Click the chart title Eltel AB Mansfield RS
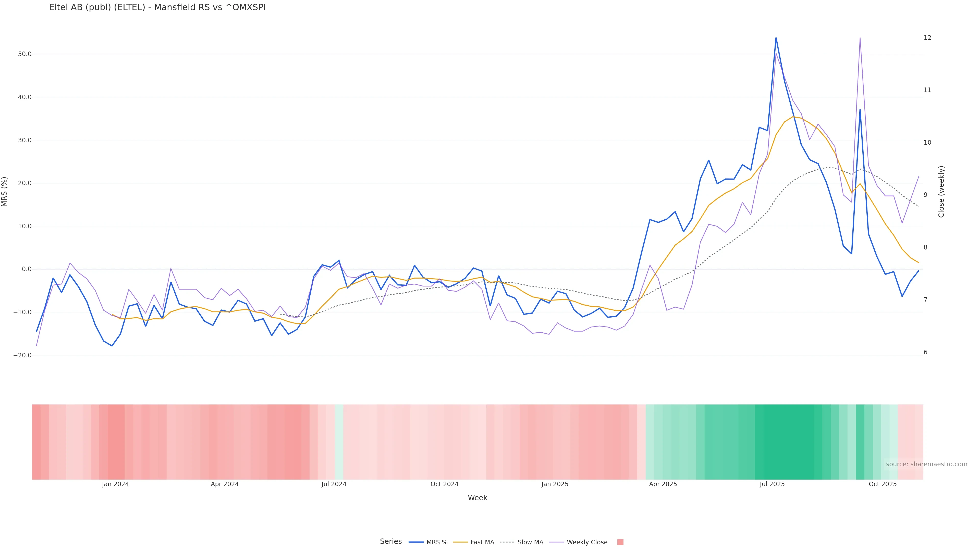The width and height of the screenshot is (980, 551). (157, 7)
